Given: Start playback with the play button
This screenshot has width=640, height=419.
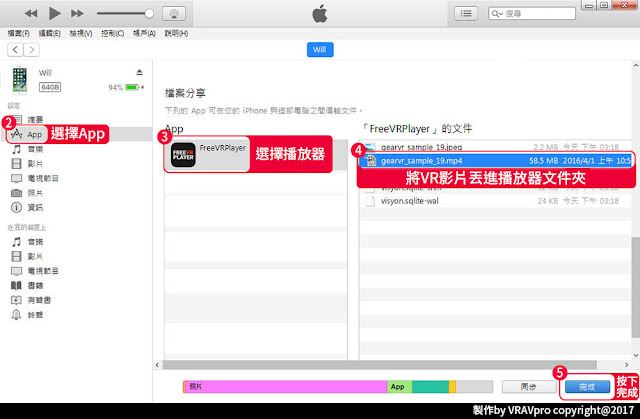Looking at the screenshot, I should pyautogui.click(x=54, y=13).
